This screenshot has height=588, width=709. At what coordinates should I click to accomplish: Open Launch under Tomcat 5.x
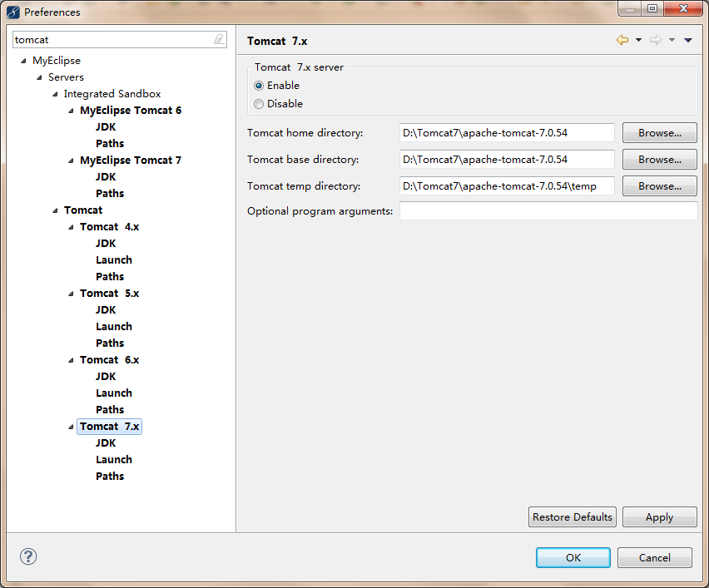click(x=114, y=326)
